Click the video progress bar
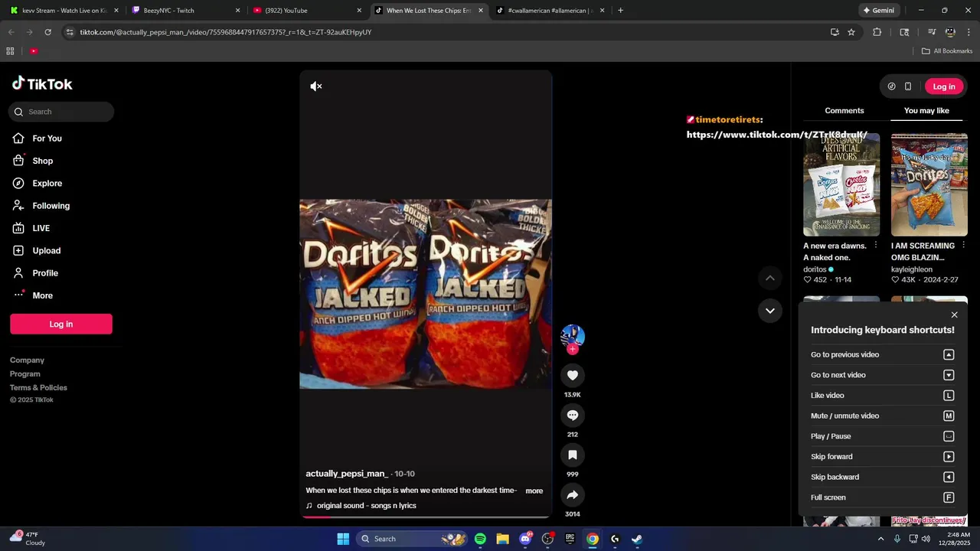This screenshot has width=980, height=551. pyautogui.click(x=426, y=517)
